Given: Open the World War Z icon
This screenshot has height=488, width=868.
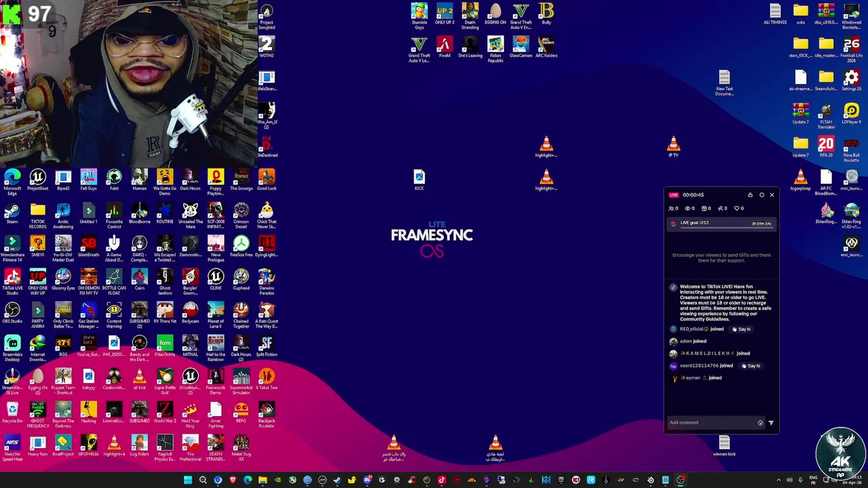Looking at the screenshot, I should tap(165, 412).
